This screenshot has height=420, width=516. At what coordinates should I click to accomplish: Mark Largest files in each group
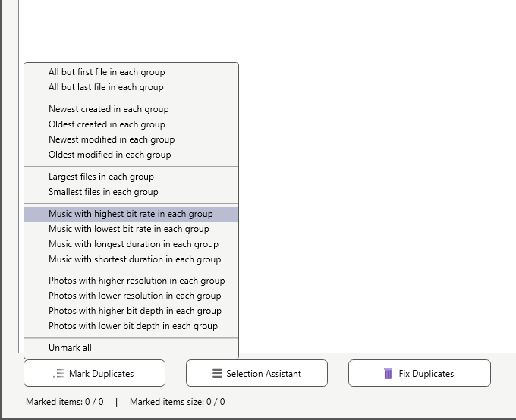tap(131, 177)
